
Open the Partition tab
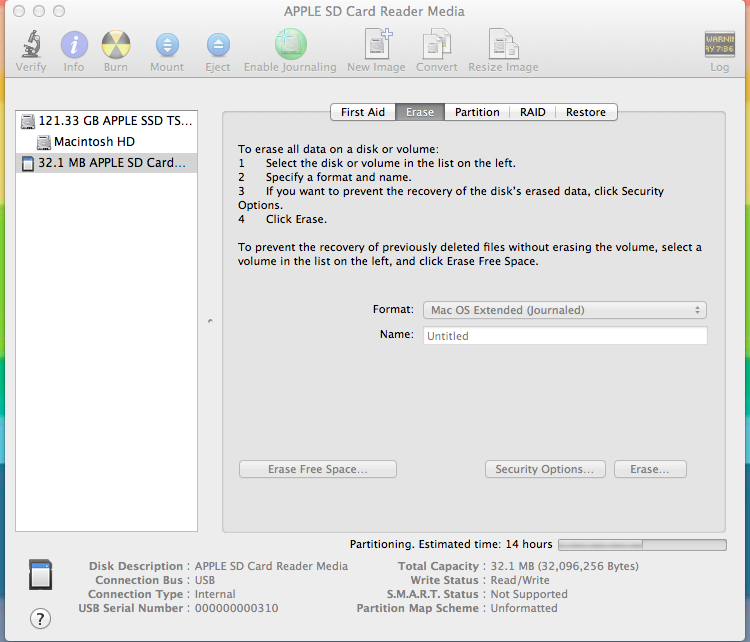[477, 112]
